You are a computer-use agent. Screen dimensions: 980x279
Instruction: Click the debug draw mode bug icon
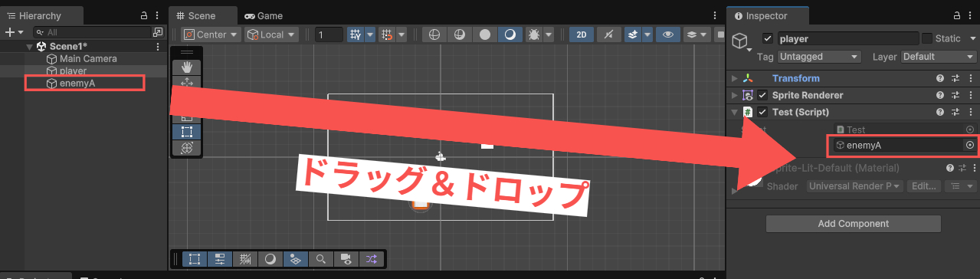click(x=534, y=34)
